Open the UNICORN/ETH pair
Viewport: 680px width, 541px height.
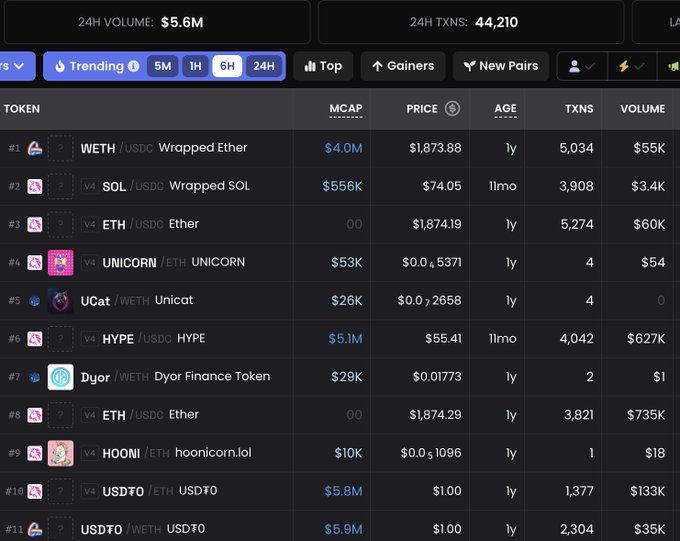[338, 262]
